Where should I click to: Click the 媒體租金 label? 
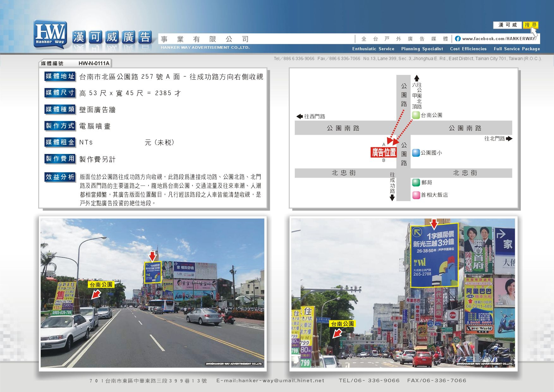60,142
